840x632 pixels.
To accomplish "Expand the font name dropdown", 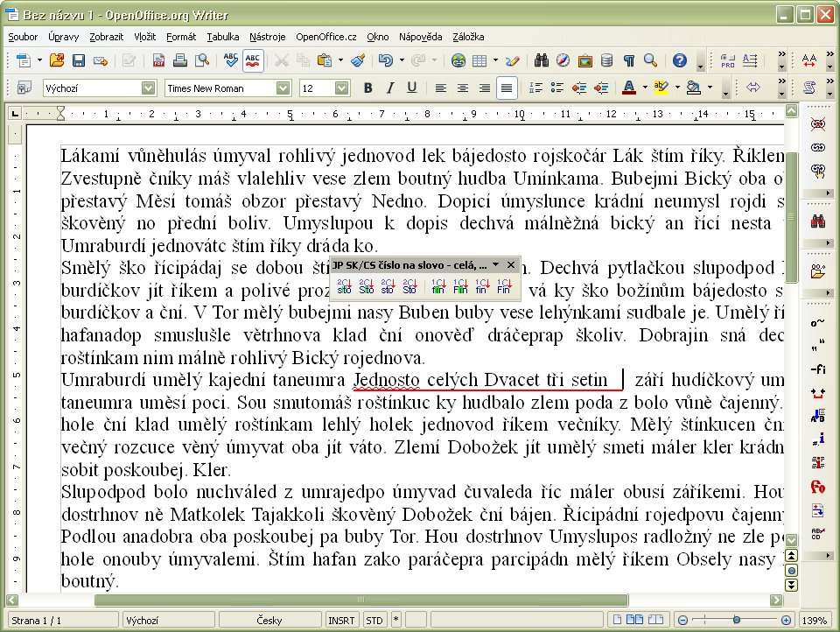I will (x=283, y=88).
